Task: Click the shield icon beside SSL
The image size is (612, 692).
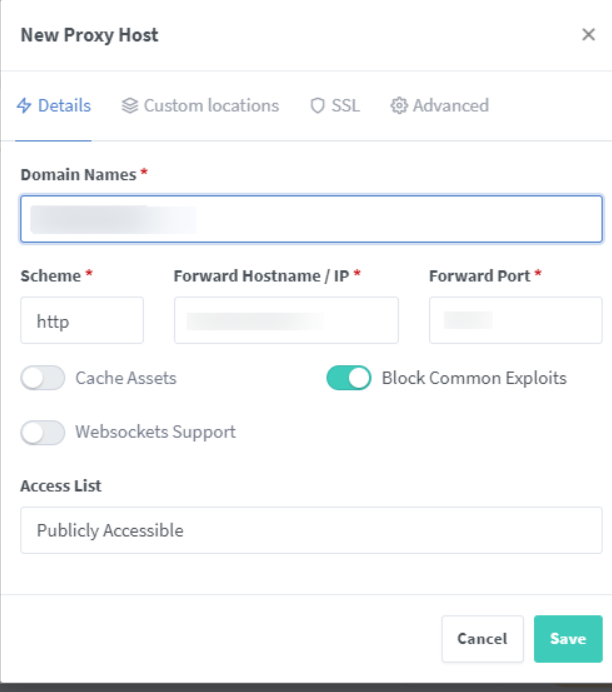Action: (x=317, y=106)
